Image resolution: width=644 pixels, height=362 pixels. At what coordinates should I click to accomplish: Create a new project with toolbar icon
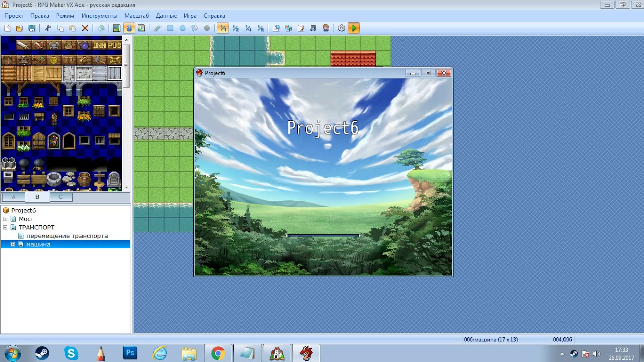pos(7,28)
